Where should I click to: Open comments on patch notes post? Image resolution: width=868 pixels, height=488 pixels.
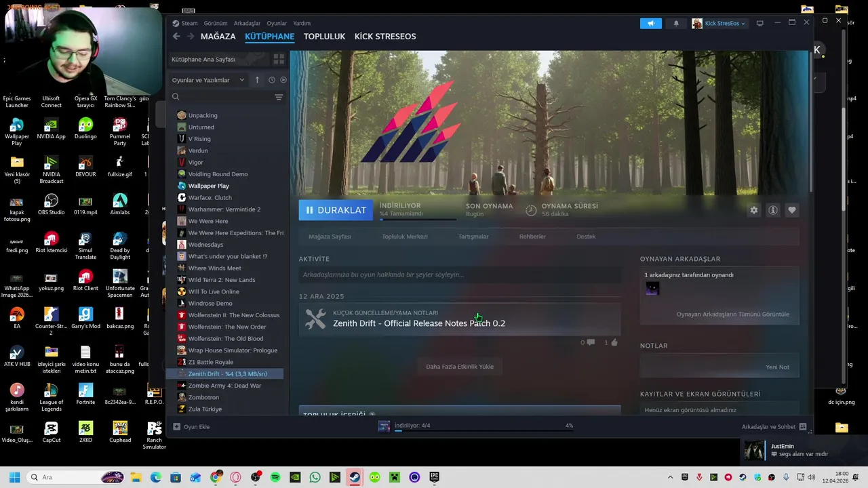pyautogui.click(x=590, y=342)
